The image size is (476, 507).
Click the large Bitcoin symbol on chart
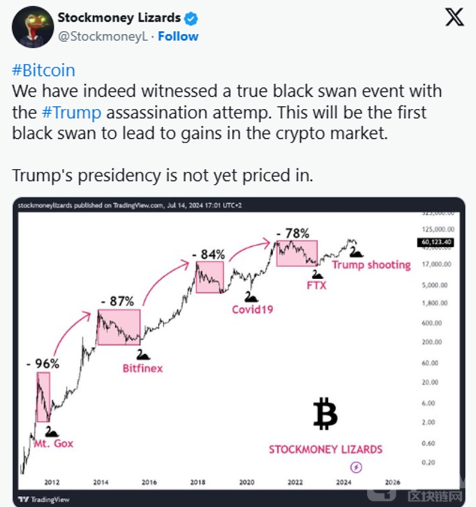325,413
